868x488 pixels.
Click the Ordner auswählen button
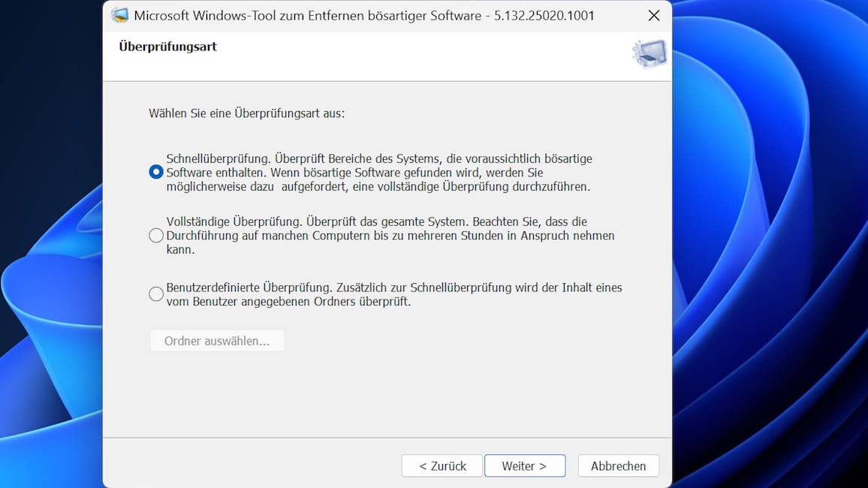[217, 341]
